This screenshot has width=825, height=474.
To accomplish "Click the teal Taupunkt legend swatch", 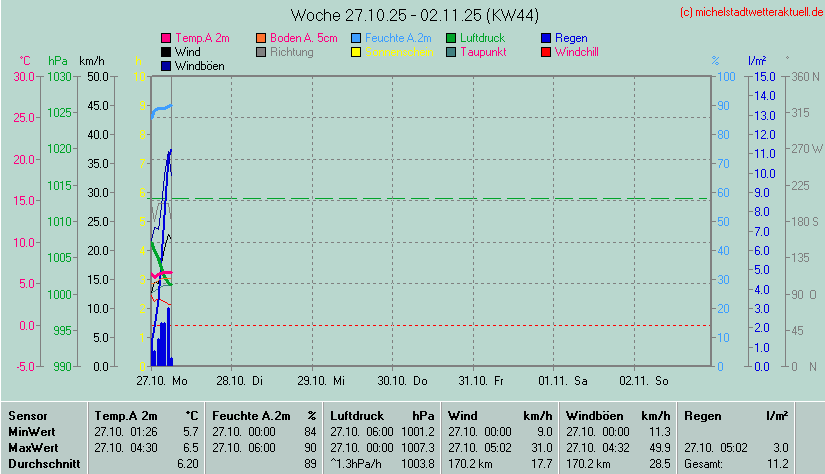I will 451,51.
